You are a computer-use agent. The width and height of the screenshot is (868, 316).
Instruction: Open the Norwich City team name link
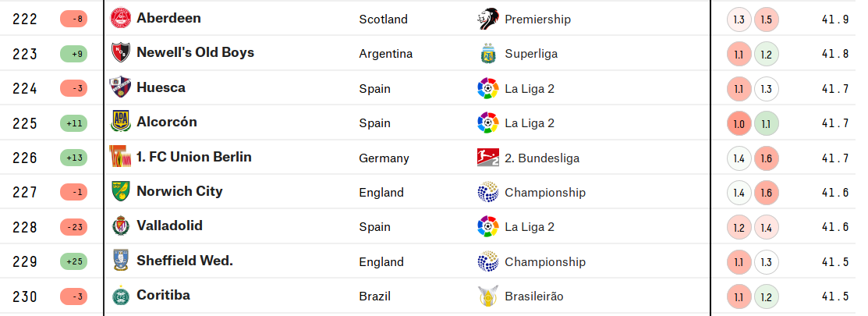click(179, 191)
